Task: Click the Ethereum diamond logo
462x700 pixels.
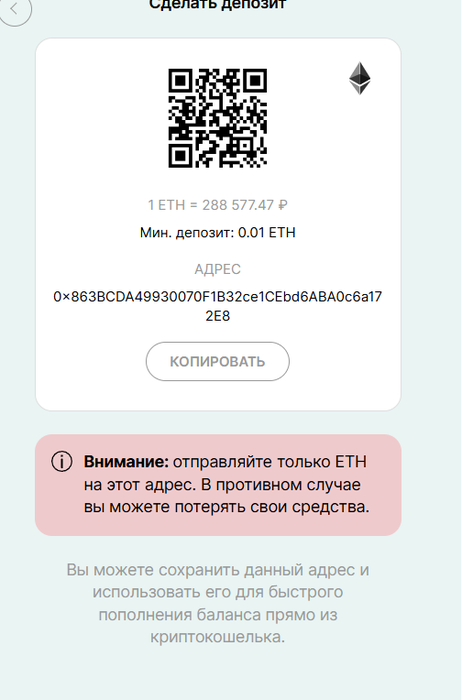Action: pos(360,78)
